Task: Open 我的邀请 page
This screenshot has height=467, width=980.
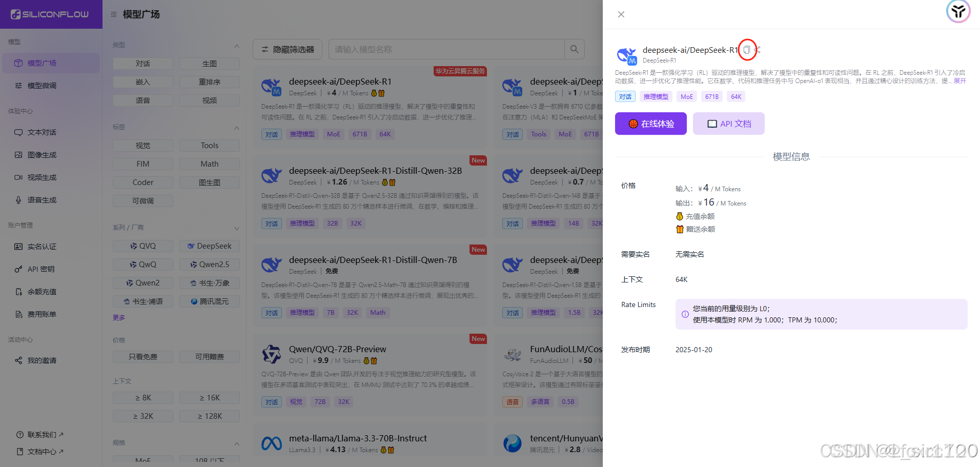Action: pyautogui.click(x=51, y=360)
